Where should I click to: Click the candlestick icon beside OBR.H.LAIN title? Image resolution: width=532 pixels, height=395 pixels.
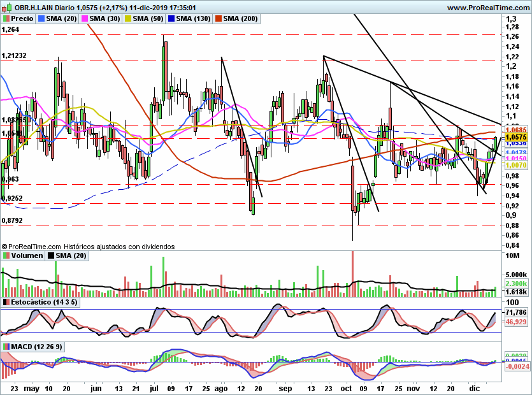[5, 7]
